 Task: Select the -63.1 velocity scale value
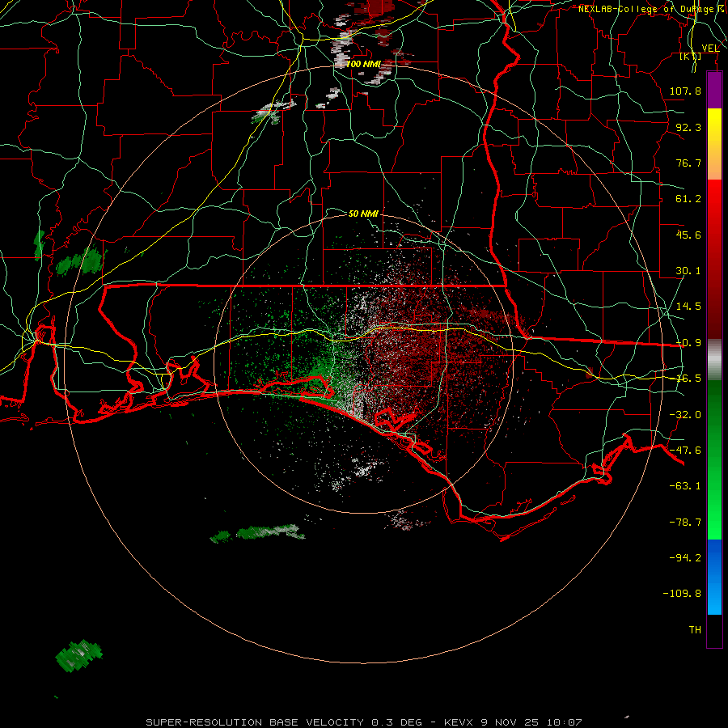[x=685, y=486]
